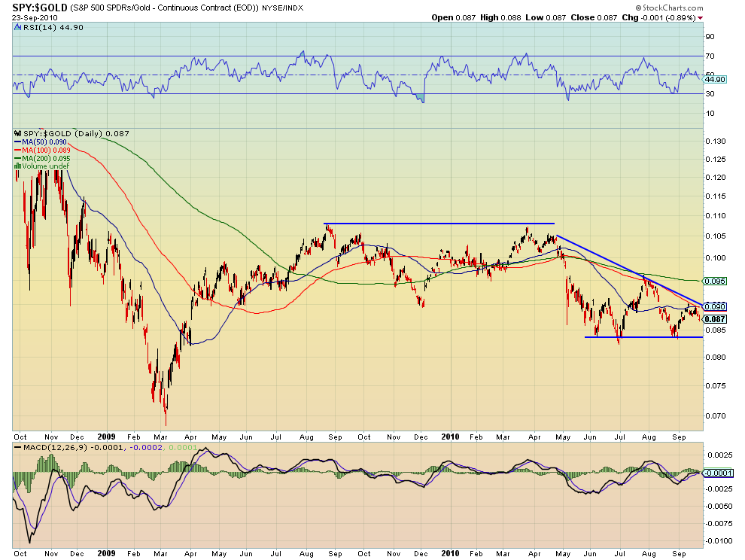Click the 90 level on RSI axis
The image size is (745, 560).
(x=710, y=37)
